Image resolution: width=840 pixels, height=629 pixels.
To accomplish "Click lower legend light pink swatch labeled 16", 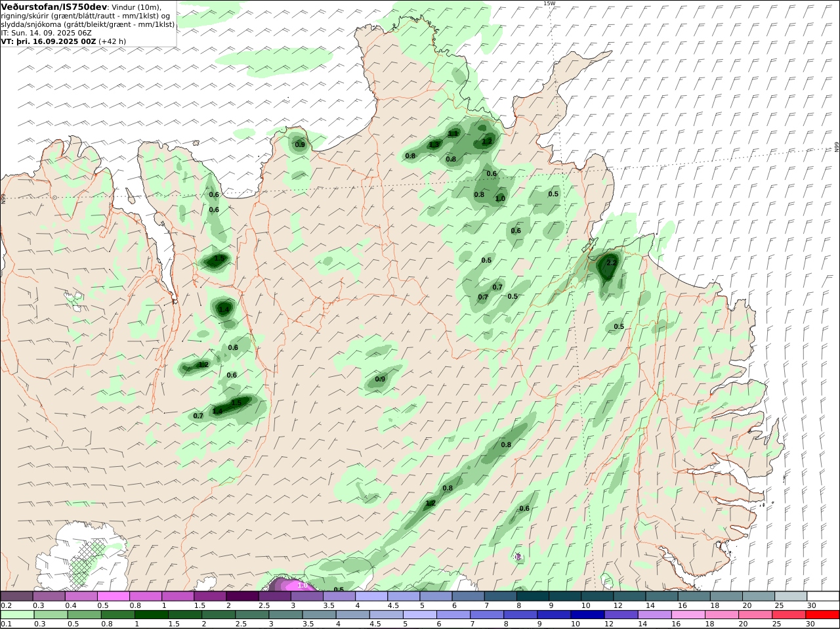I will 687,615.
